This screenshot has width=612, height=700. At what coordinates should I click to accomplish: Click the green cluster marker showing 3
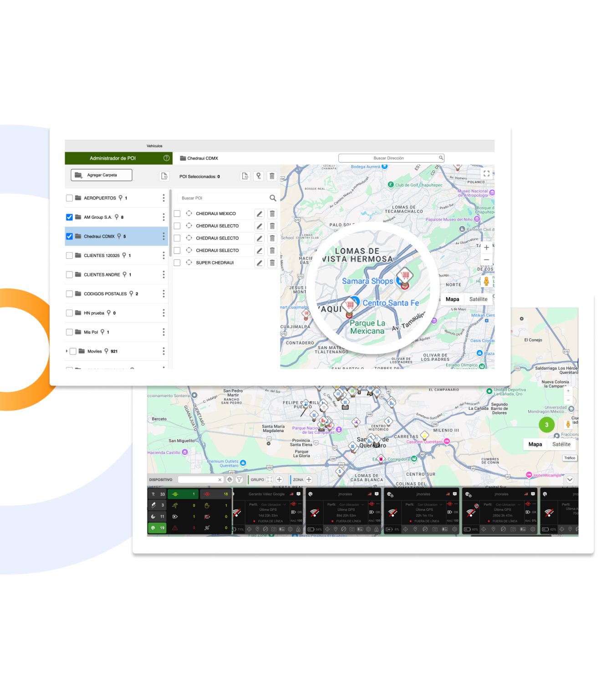tap(546, 425)
